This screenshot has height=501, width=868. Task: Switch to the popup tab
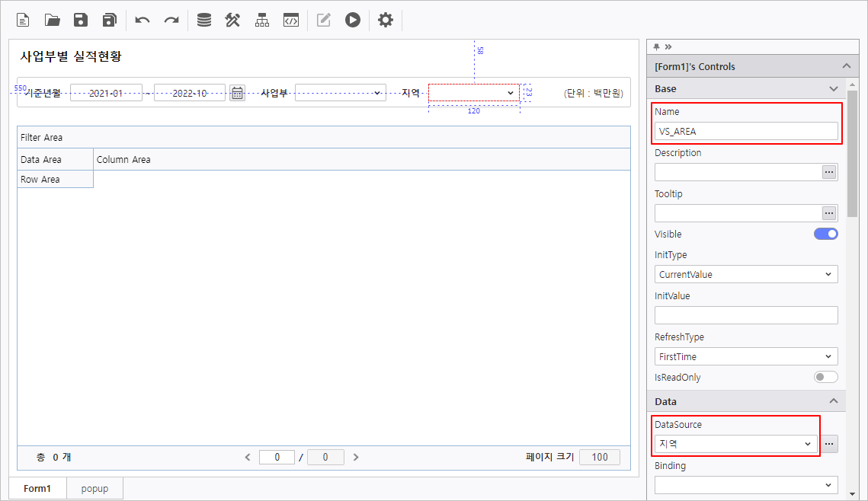tap(94, 488)
